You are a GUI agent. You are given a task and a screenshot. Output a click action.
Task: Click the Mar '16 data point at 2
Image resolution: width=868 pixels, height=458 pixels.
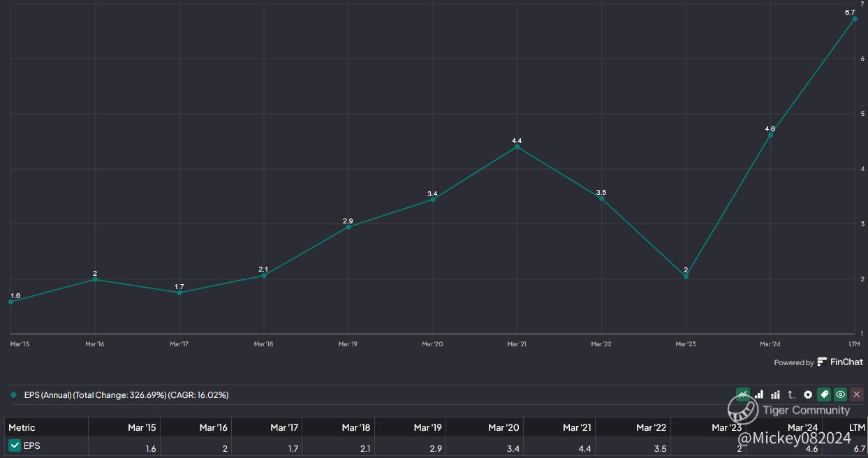(95, 279)
